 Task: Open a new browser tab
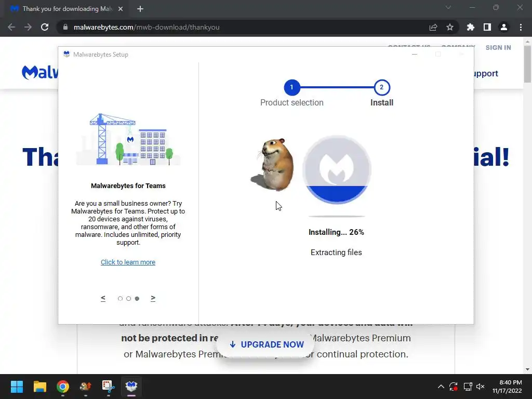point(140,9)
